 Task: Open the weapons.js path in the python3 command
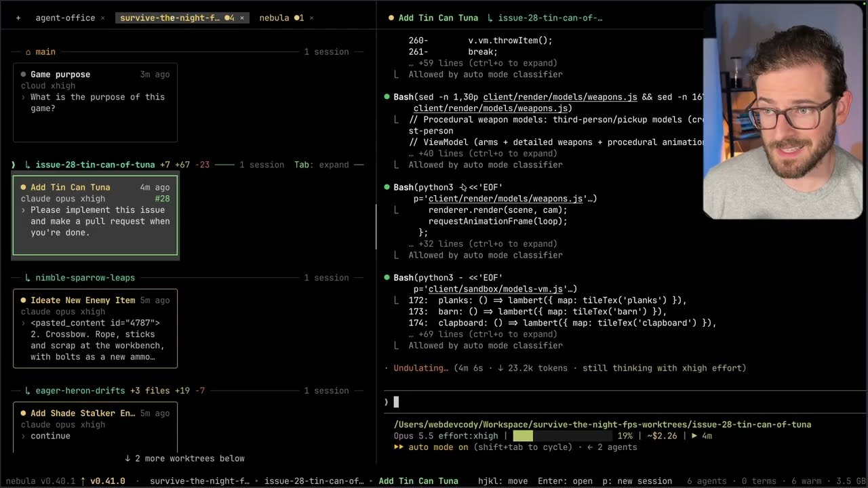[506, 199]
